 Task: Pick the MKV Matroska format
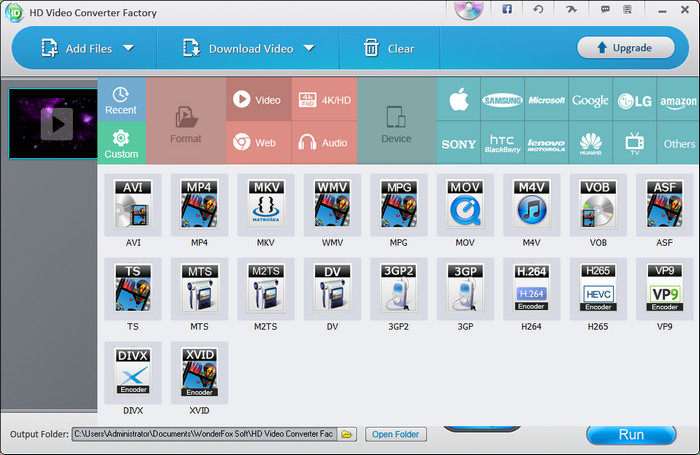[266, 205]
